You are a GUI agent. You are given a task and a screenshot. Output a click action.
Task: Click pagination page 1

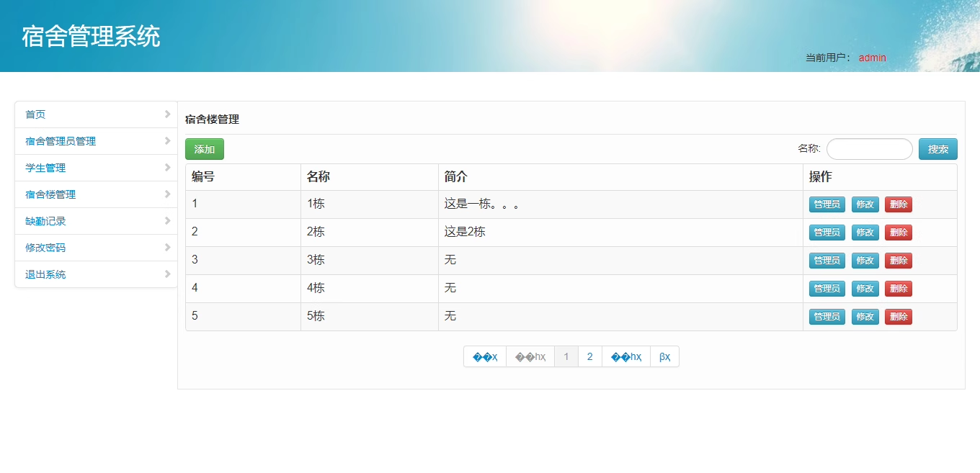[x=566, y=356]
